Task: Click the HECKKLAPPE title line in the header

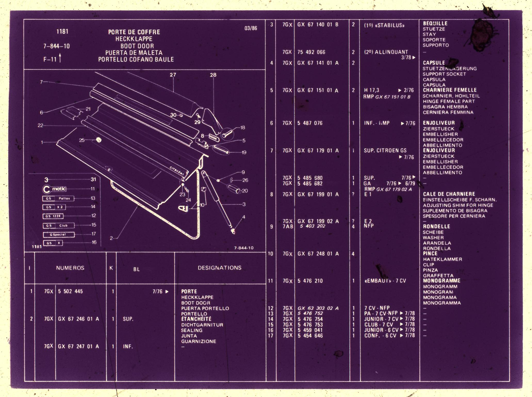Action: point(134,39)
